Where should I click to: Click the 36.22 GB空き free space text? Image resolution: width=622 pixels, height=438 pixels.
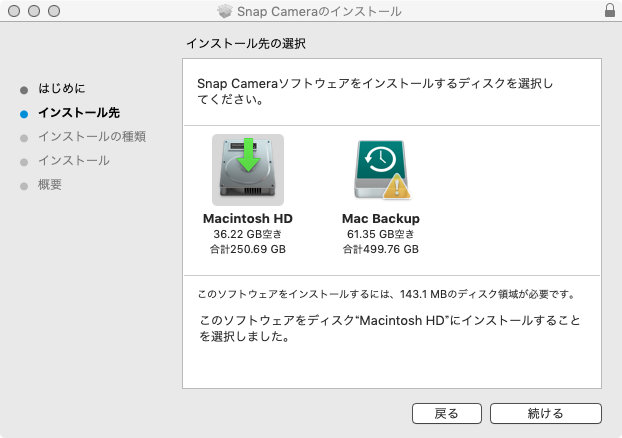click(248, 234)
